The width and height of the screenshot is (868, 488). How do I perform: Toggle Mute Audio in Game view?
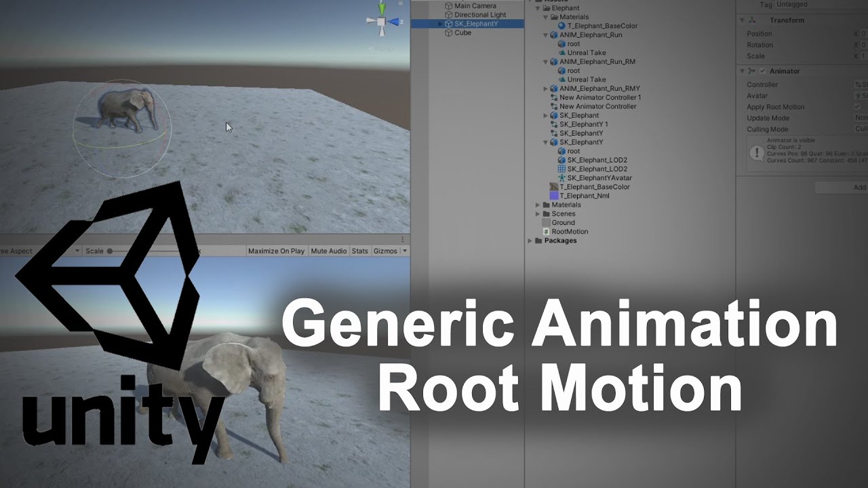[x=329, y=251]
